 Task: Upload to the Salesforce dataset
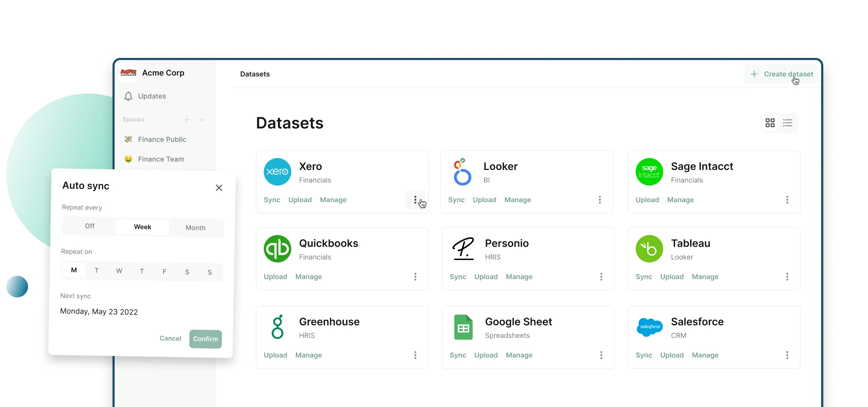click(672, 355)
